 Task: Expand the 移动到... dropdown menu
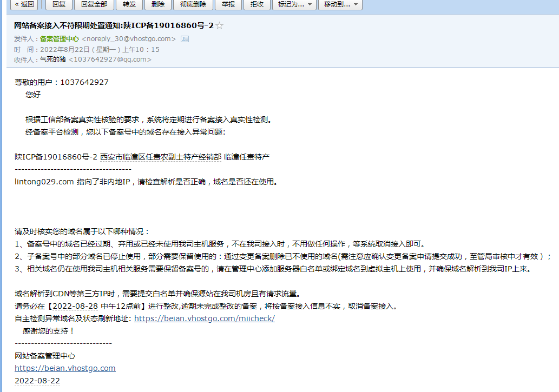click(340, 4)
